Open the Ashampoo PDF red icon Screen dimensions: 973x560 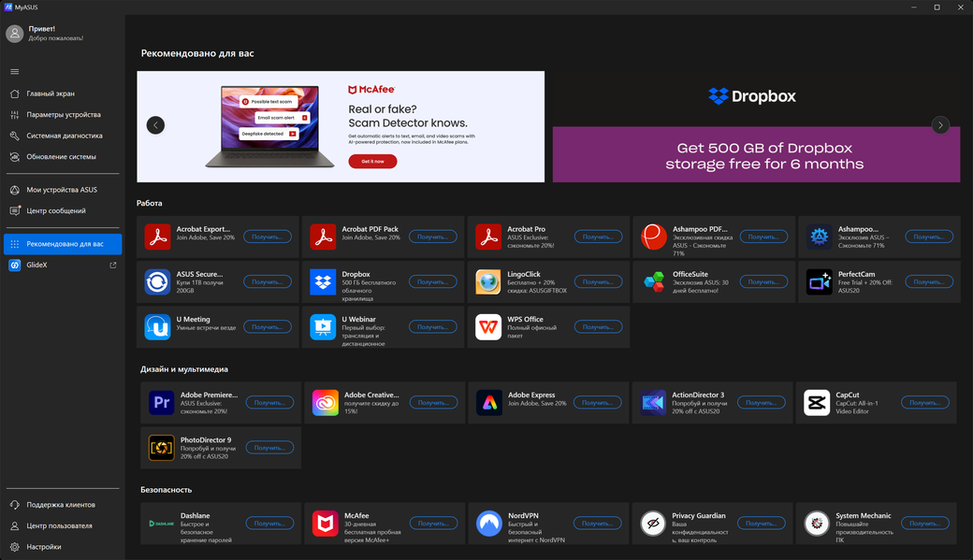click(x=653, y=237)
